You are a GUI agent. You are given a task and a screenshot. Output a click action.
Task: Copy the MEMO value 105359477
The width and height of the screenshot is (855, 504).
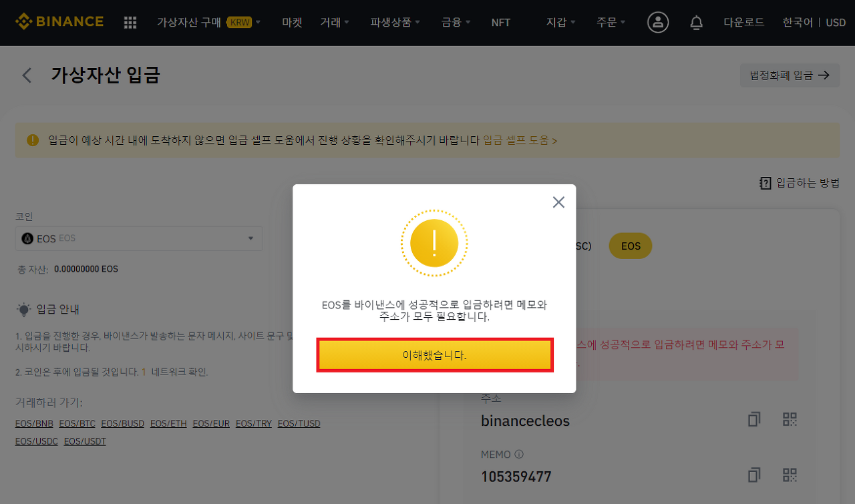(753, 475)
